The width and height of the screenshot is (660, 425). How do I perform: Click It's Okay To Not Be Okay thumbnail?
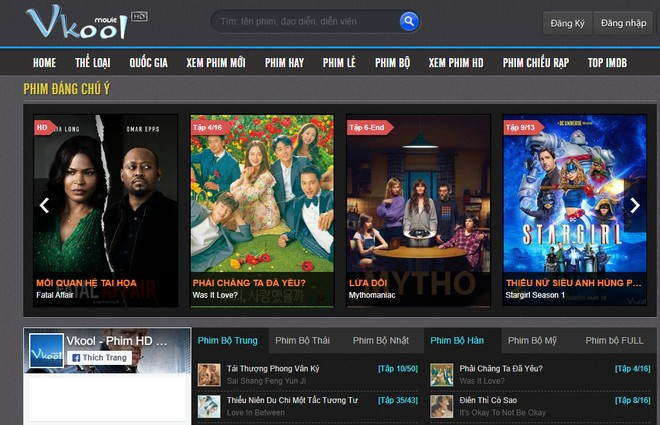coord(442,406)
